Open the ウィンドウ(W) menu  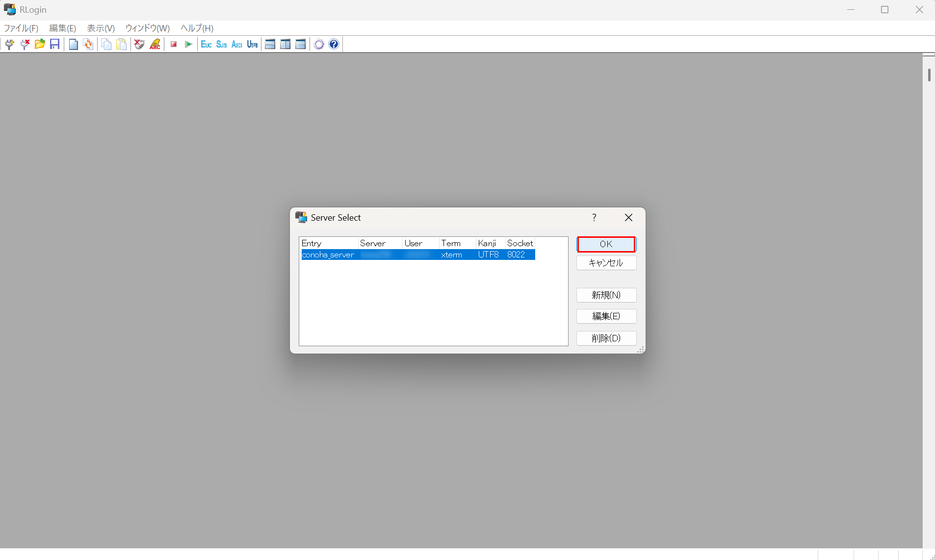point(147,28)
